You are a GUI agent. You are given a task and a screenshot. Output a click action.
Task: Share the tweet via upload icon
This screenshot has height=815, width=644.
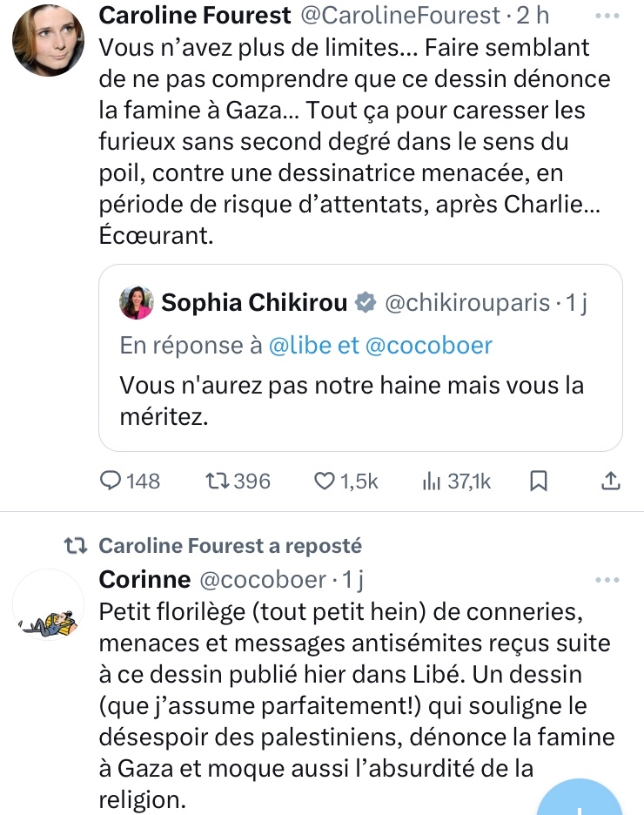point(611,481)
